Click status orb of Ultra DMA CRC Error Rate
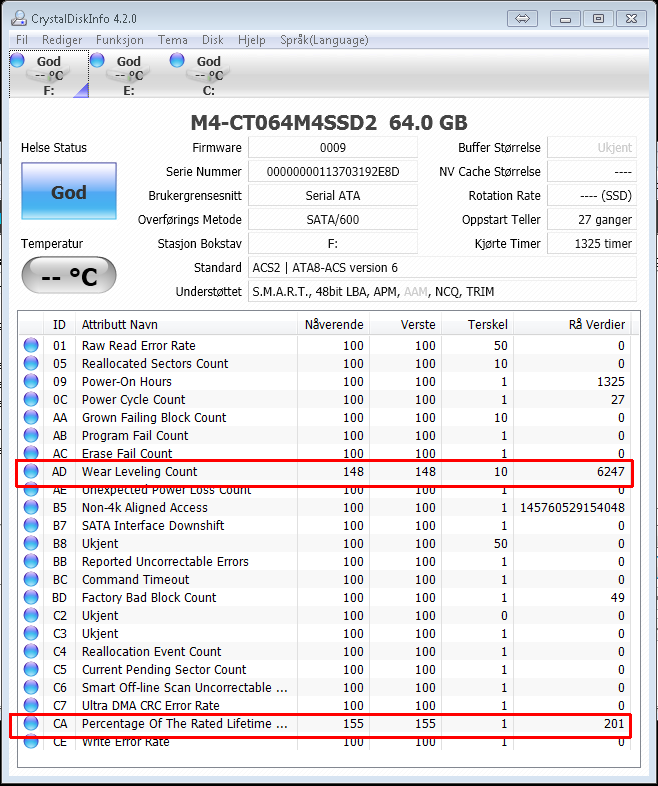This screenshot has height=786, width=658. point(31,705)
